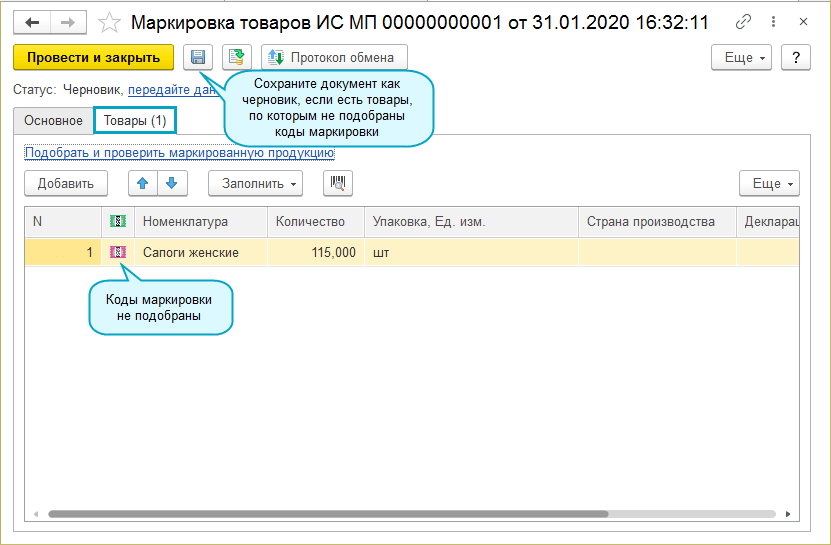Click the передайте данные link

coord(173,90)
